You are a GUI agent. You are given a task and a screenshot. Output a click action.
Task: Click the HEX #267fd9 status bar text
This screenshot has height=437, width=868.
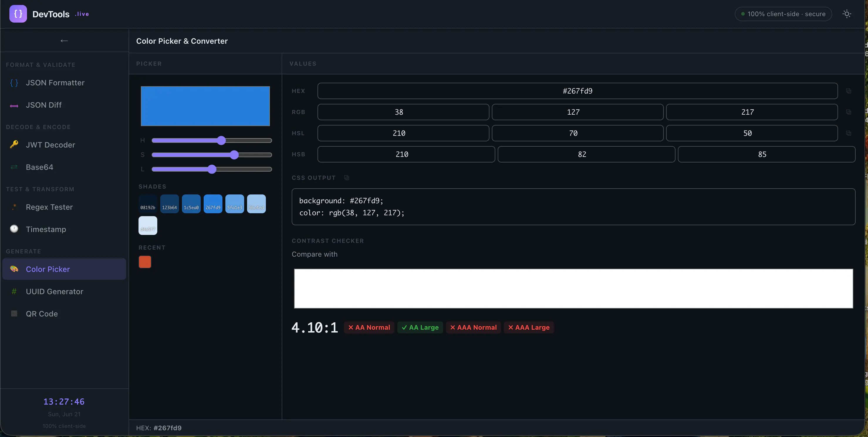coord(159,428)
